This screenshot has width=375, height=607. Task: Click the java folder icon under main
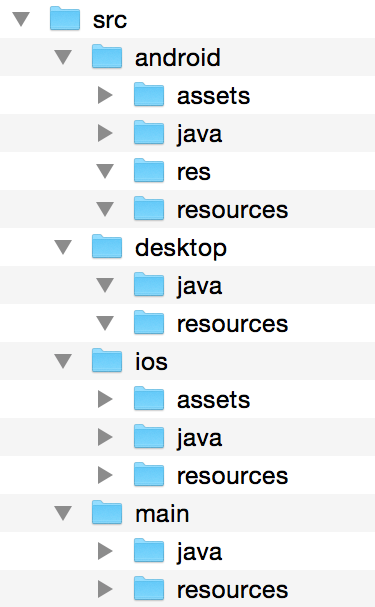click(x=149, y=550)
